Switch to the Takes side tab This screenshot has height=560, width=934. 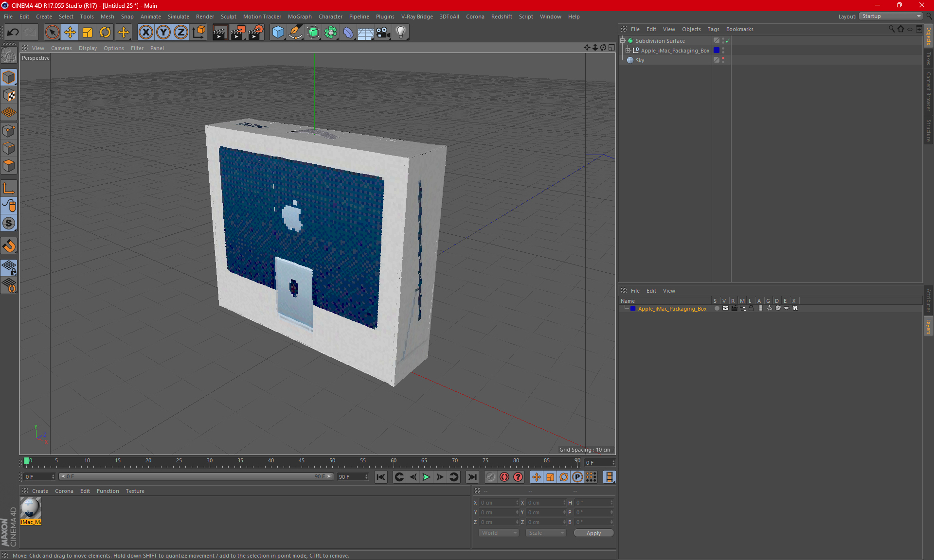coord(928,58)
